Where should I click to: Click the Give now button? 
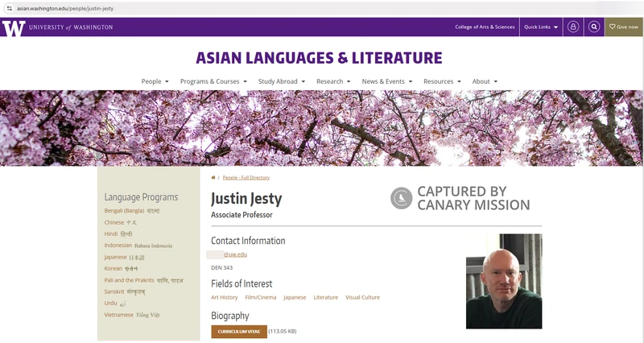623,27
